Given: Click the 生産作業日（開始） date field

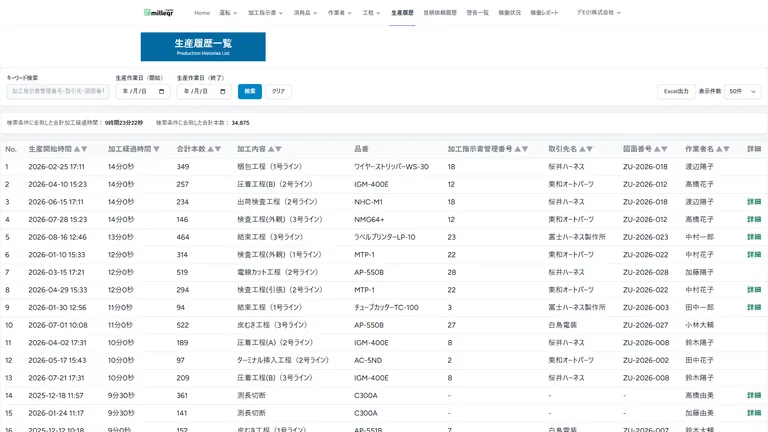Looking at the screenshot, I should 143,92.
